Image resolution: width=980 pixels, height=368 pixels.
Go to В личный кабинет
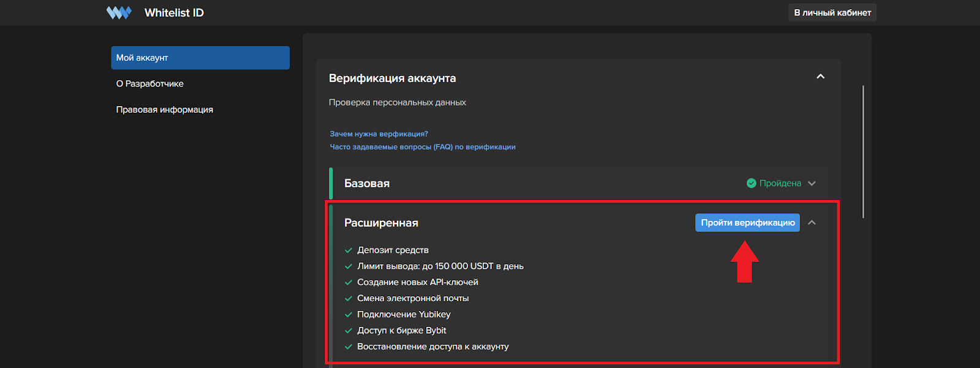[x=832, y=13]
